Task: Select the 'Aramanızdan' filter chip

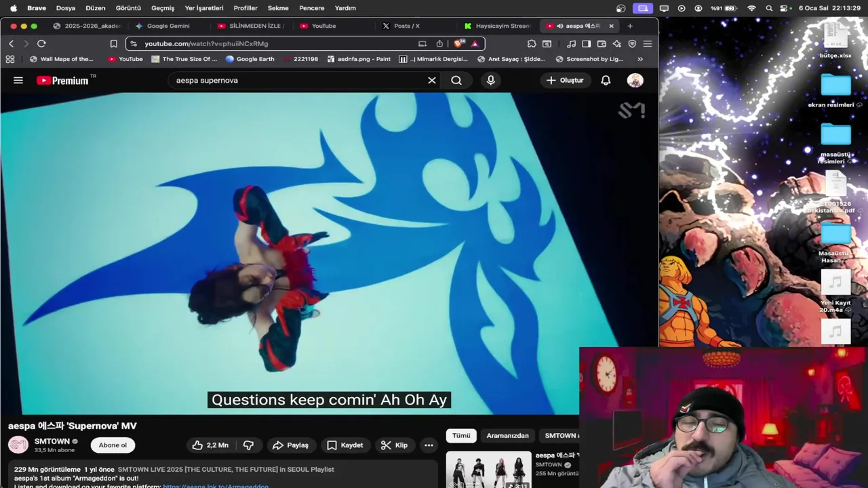Action: [x=507, y=435]
